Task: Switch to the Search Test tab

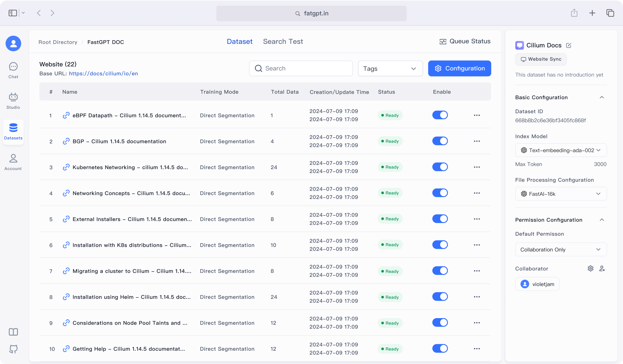Action: (283, 41)
